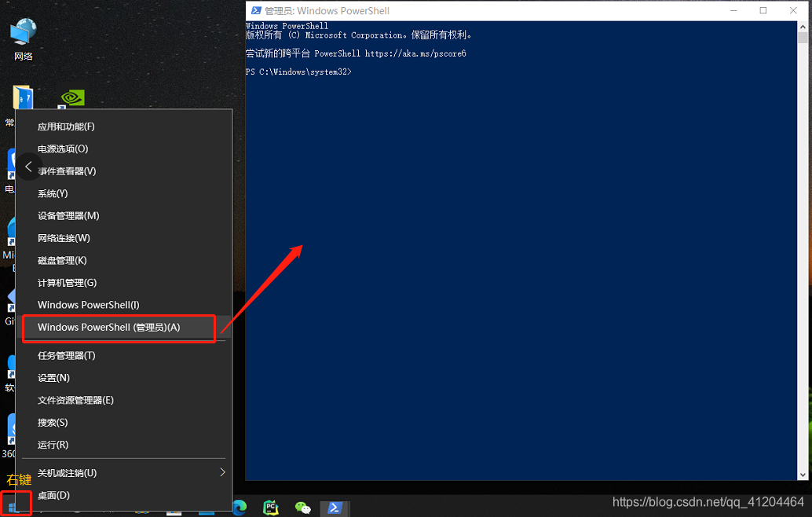Expand the 关机或注销 submenu arrow

(222, 472)
